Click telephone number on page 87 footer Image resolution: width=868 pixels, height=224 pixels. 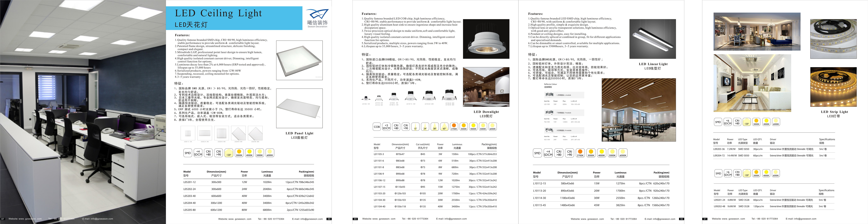(61, 219)
